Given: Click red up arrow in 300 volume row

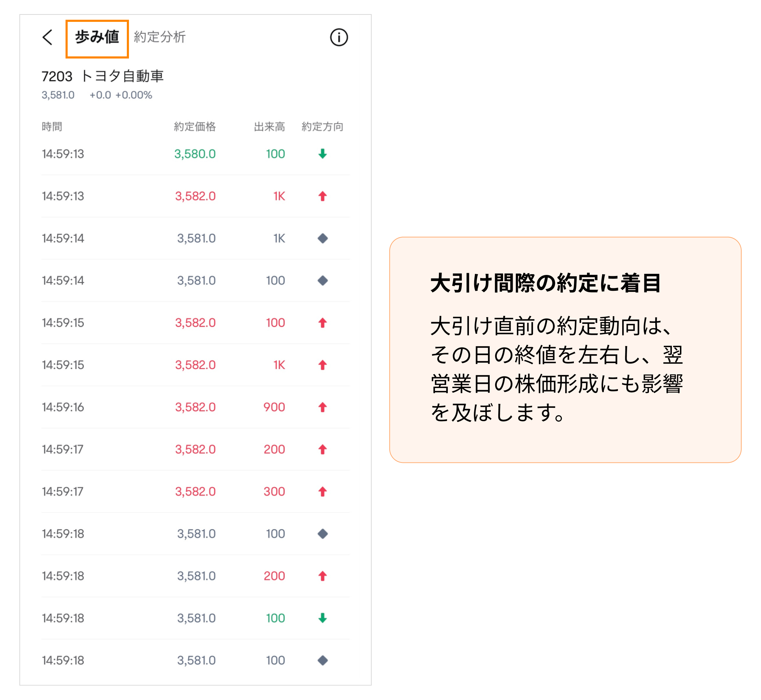Looking at the screenshot, I should pyautogui.click(x=322, y=492).
